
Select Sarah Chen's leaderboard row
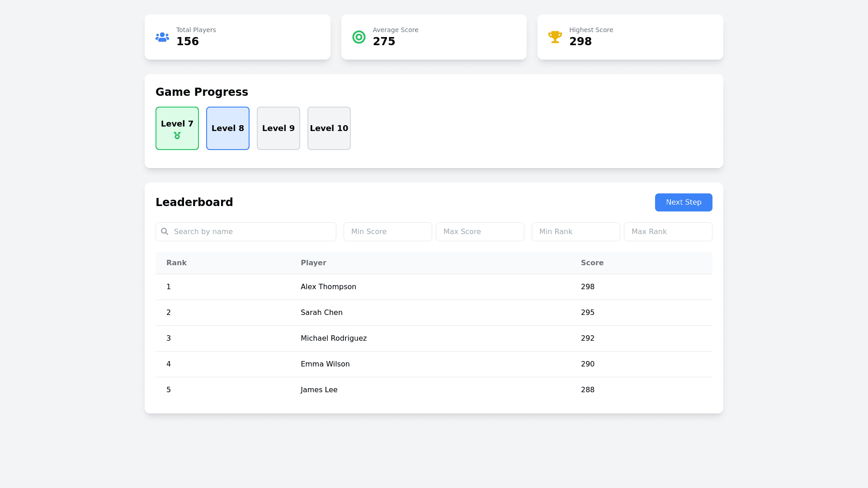434,312
